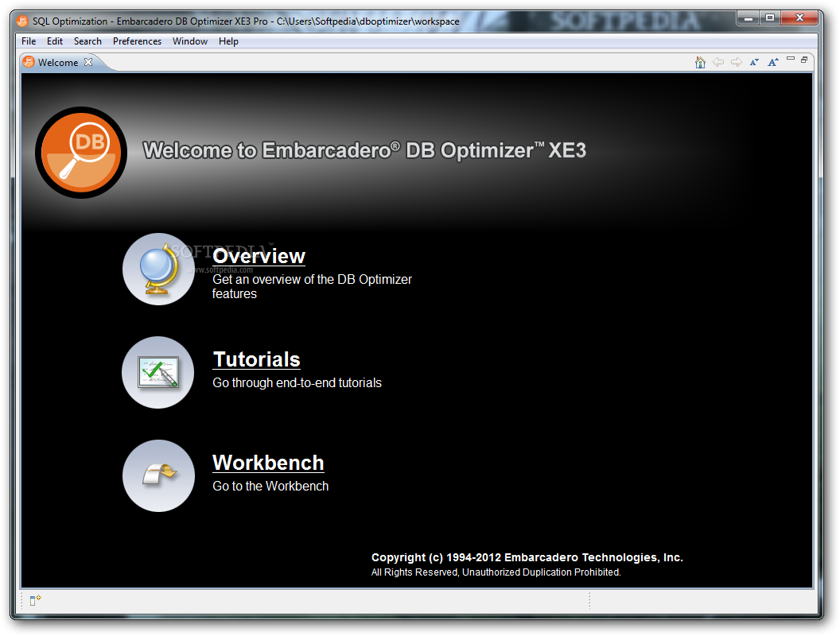Viewport: 840px width, 636px height.
Task: Open the Overview link
Action: [x=259, y=256]
